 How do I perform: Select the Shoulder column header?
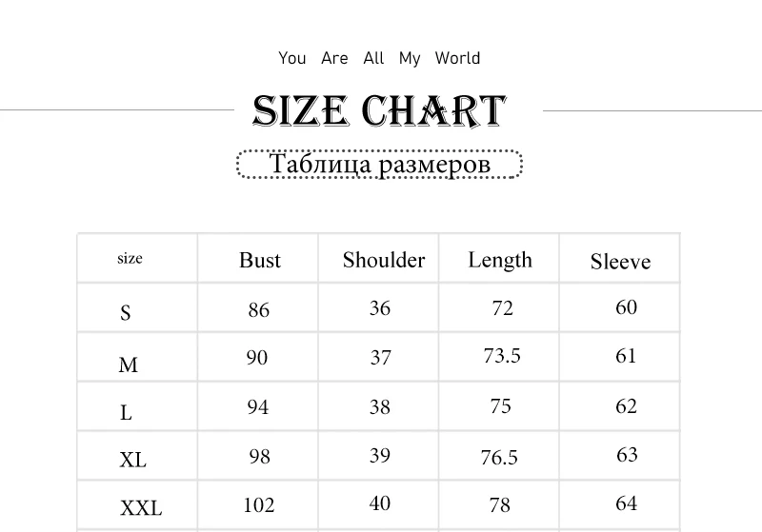click(384, 260)
